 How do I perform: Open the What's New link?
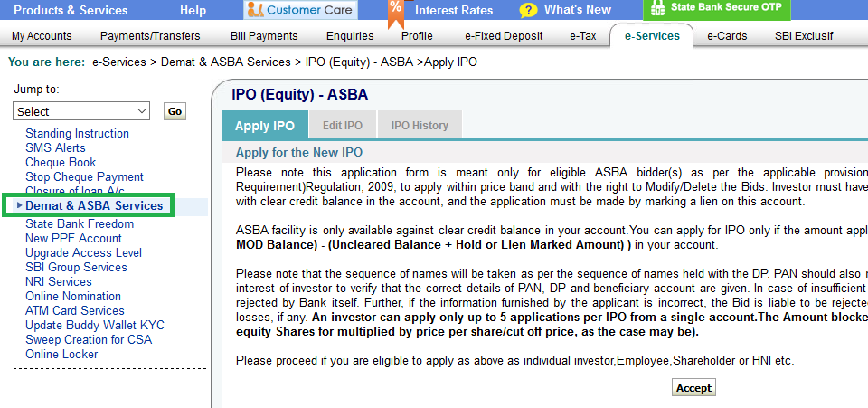coord(578,9)
